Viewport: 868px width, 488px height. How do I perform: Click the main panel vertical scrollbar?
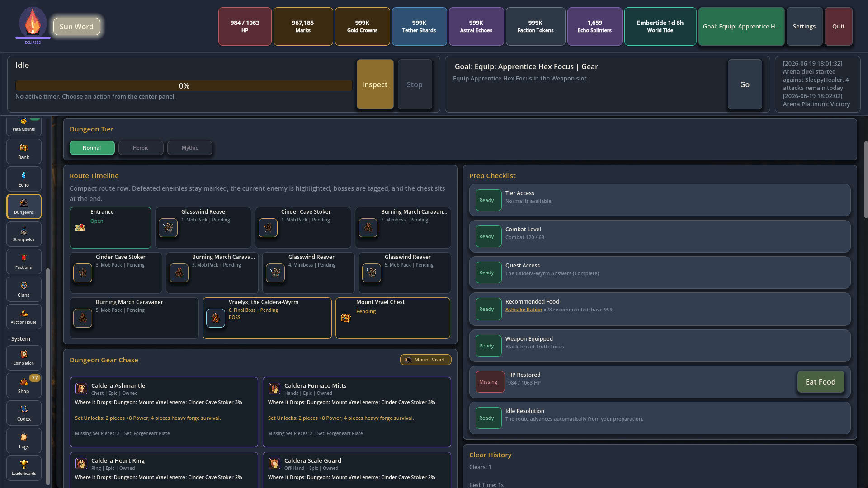tap(865, 181)
